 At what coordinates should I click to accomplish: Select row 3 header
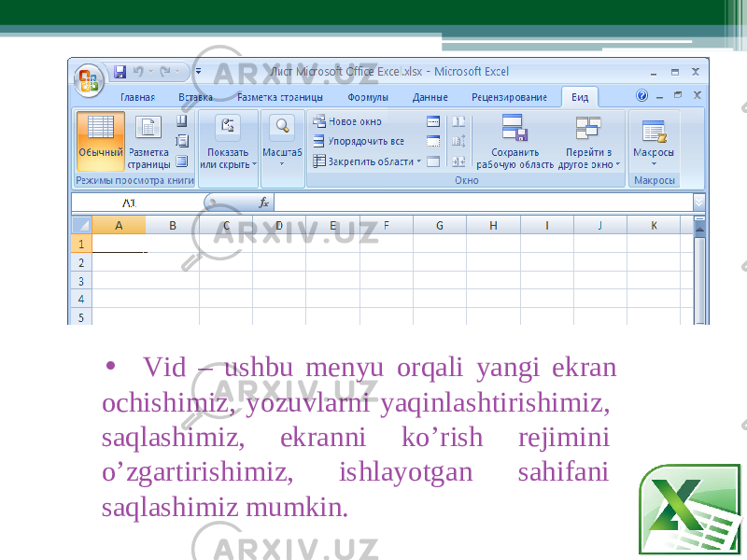tap(81, 281)
